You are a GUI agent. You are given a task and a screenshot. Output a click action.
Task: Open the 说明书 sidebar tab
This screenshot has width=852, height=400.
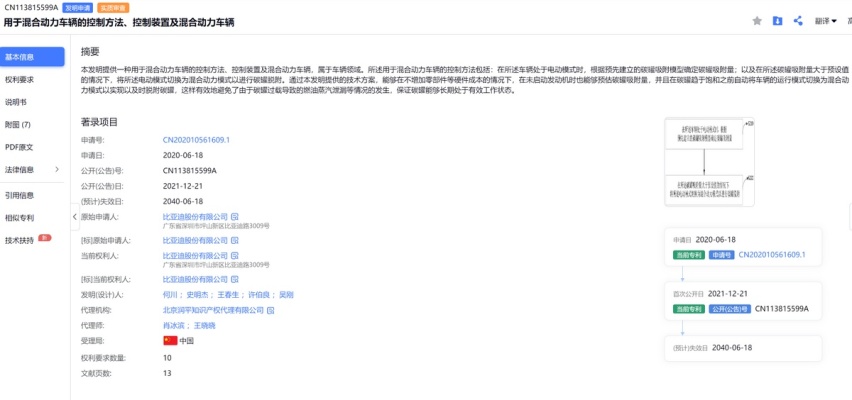pos(16,102)
